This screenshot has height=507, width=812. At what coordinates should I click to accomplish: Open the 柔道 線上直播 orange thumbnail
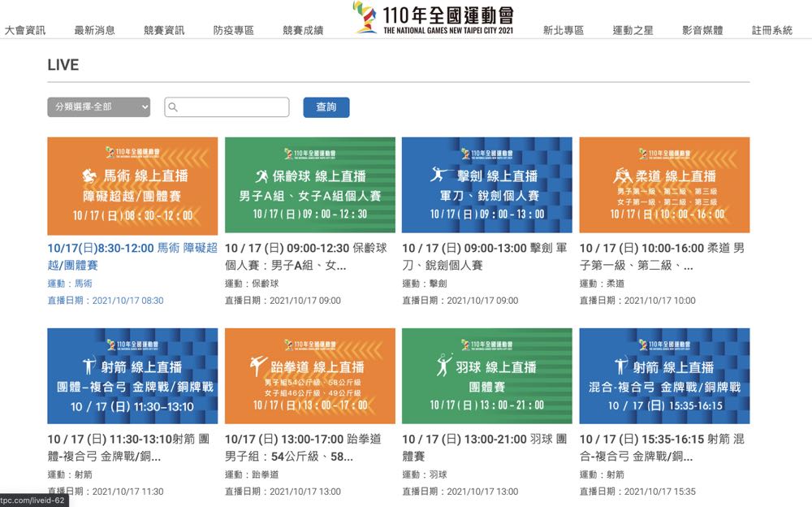664,185
